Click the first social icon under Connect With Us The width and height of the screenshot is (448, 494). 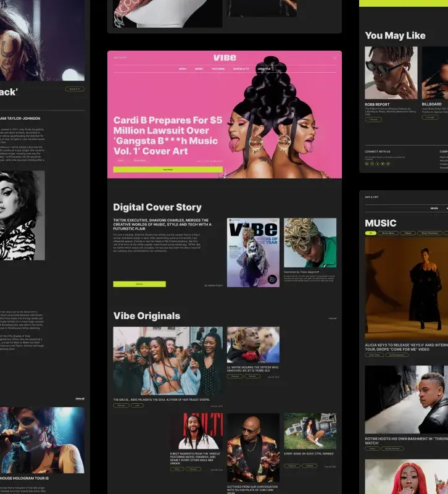[367, 164]
